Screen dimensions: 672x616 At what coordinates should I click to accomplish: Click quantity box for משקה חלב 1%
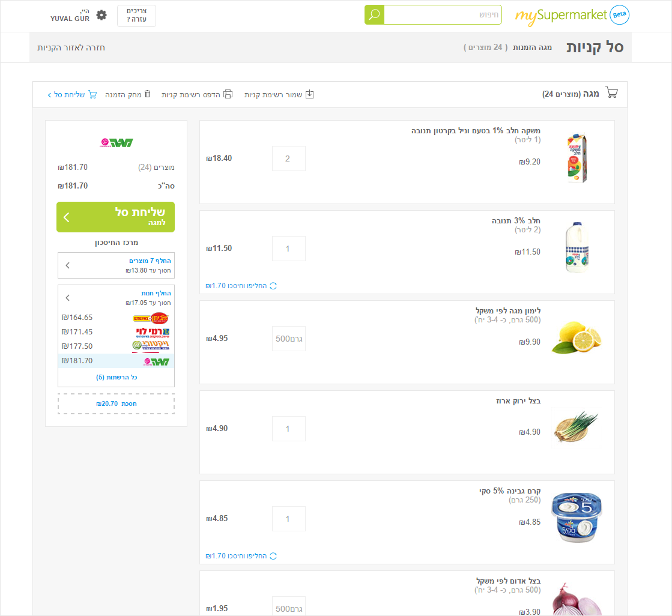289,159
